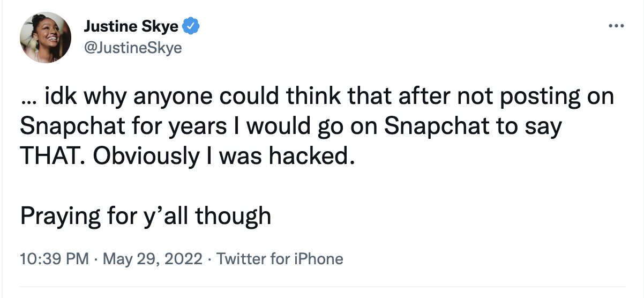Click the Justine Skye display name
Image resolution: width=644 pixels, height=298 pixels.
click(132, 26)
